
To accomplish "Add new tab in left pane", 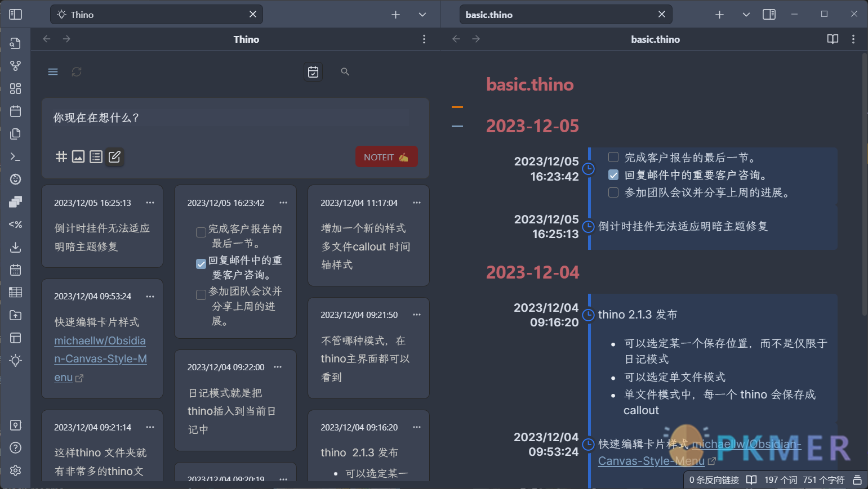I will (395, 15).
